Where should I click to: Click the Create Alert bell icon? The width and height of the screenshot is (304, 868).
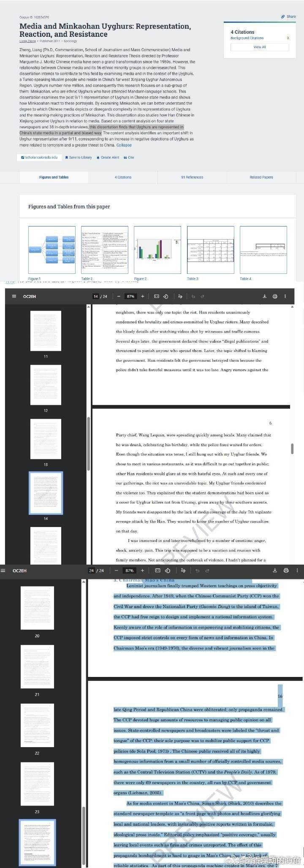tap(98, 158)
